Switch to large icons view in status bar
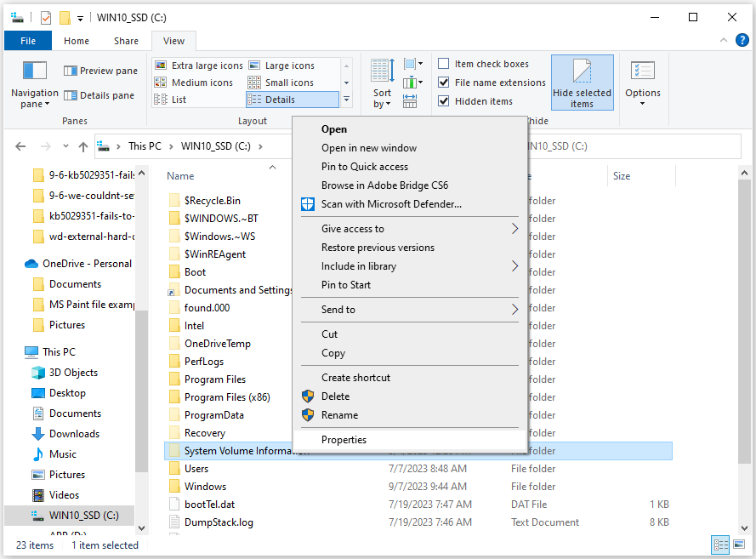The height and width of the screenshot is (559, 756). (x=737, y=545)
